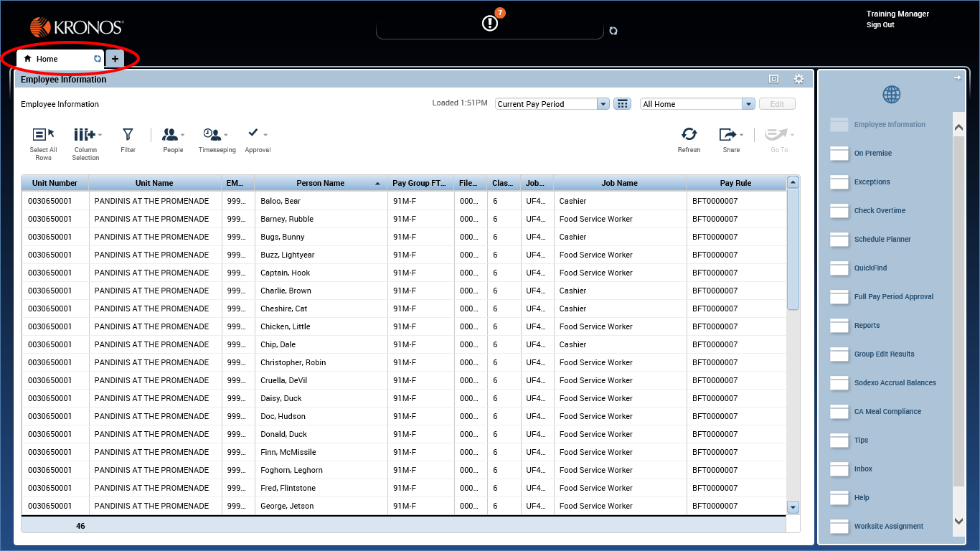The width and height of the screenshot is (980, 551).
Task: Open the calendar picker beside Current Pay Period
Action: 621,103
